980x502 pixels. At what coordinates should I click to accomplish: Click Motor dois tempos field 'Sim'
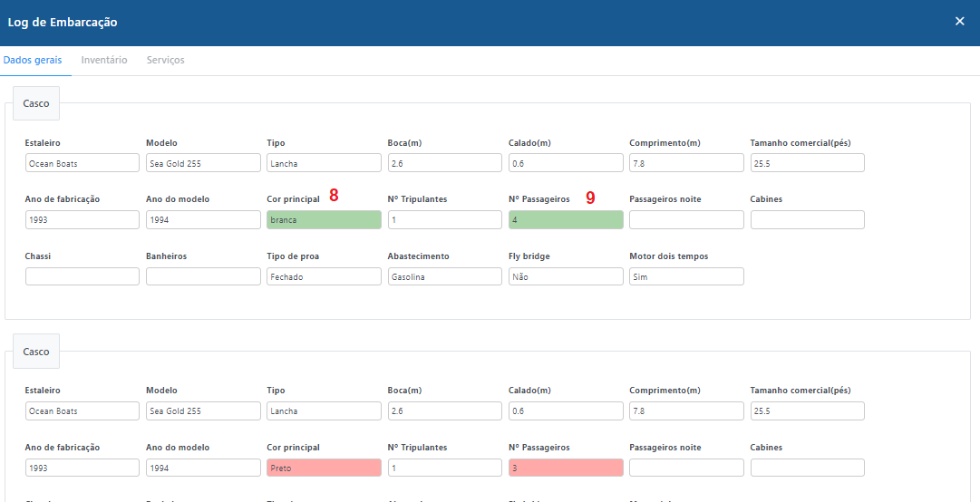[x=686, y=277]
